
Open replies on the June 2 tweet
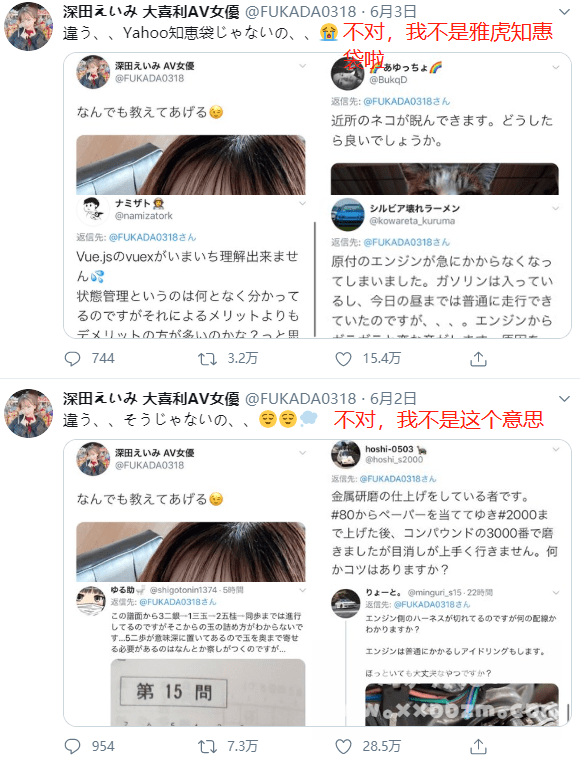click(x=72, y=746)
